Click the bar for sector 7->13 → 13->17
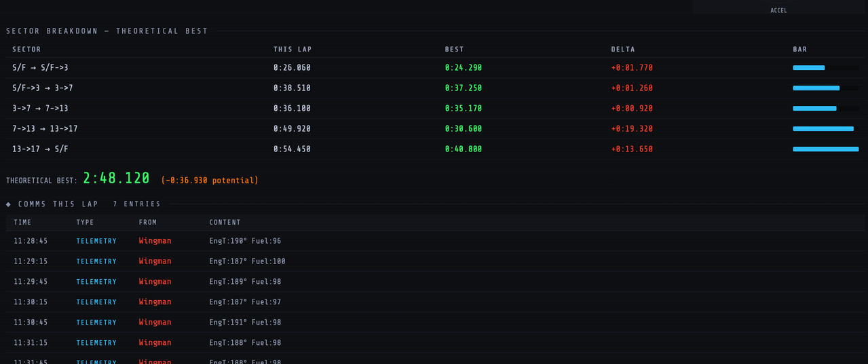This screenshot has width=868, height=364. click(x=826, y=129)
